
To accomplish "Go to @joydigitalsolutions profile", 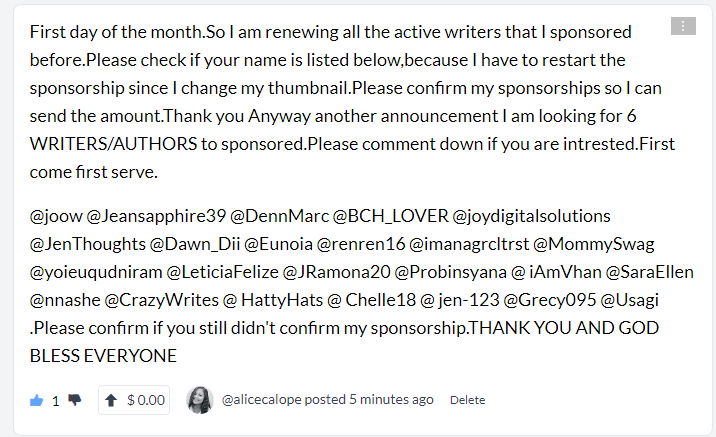I will pos(532,216).
